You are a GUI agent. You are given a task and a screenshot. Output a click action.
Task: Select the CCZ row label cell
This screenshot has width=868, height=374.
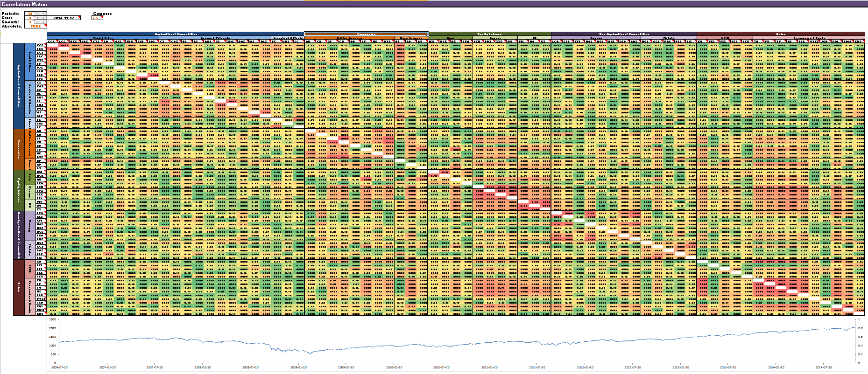[40, 45]
